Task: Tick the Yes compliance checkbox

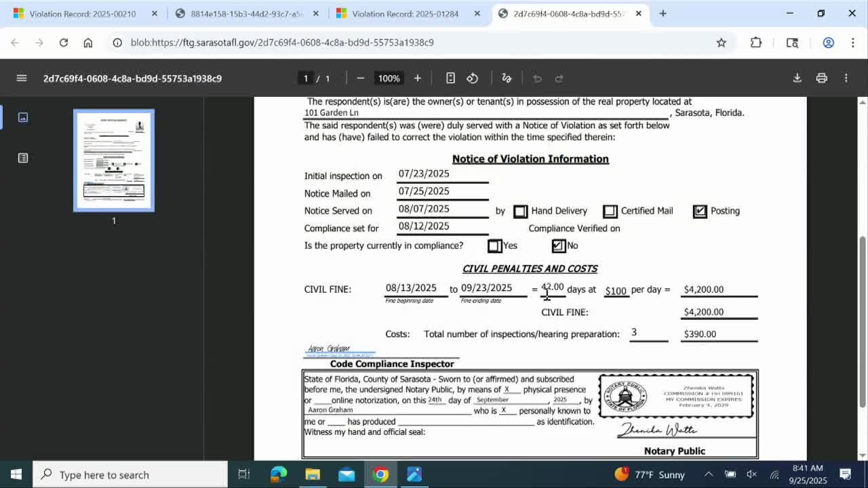Action: tap(494, 246)
